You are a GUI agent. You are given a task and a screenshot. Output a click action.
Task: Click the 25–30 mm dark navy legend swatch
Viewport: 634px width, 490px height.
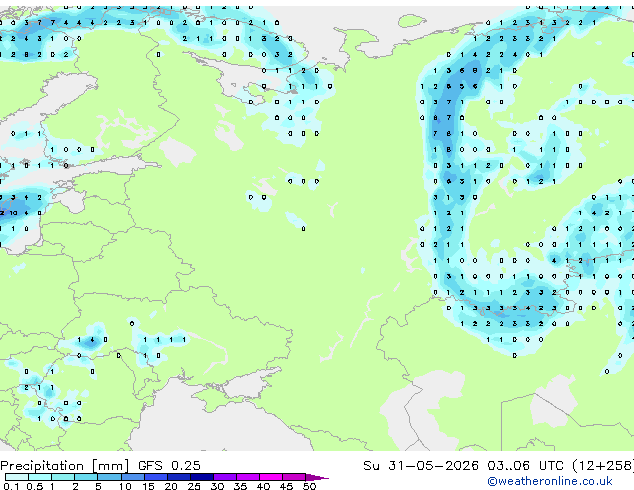point(202,477)
